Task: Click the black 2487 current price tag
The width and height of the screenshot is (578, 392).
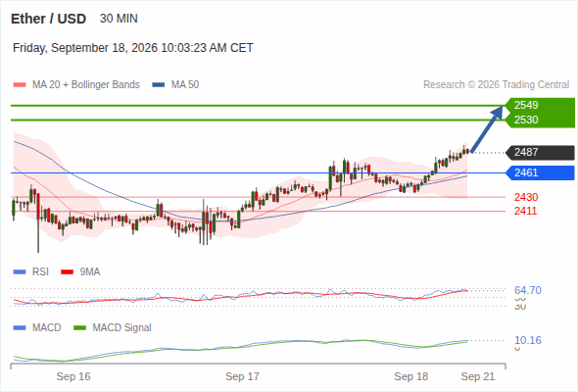Action: [x=541, y=152]
